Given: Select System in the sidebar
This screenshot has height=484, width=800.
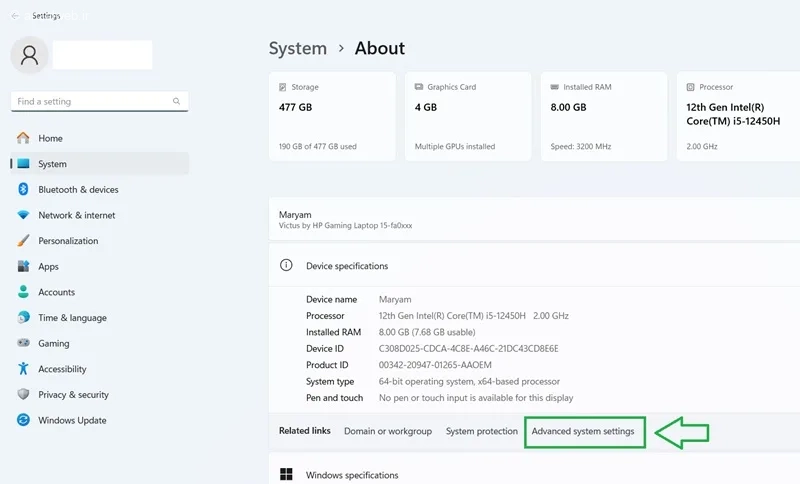Looking at the screenshot, I should click(x=99, y=164).
